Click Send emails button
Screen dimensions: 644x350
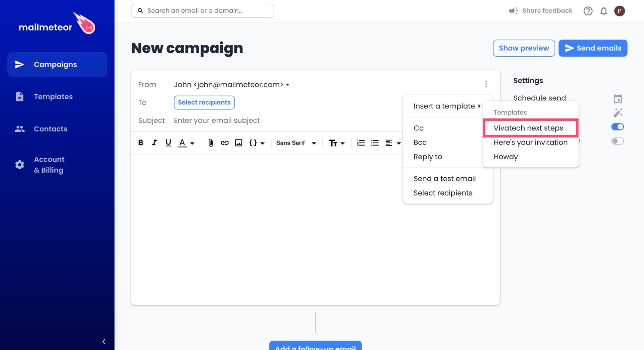click(x=593, y=48)
